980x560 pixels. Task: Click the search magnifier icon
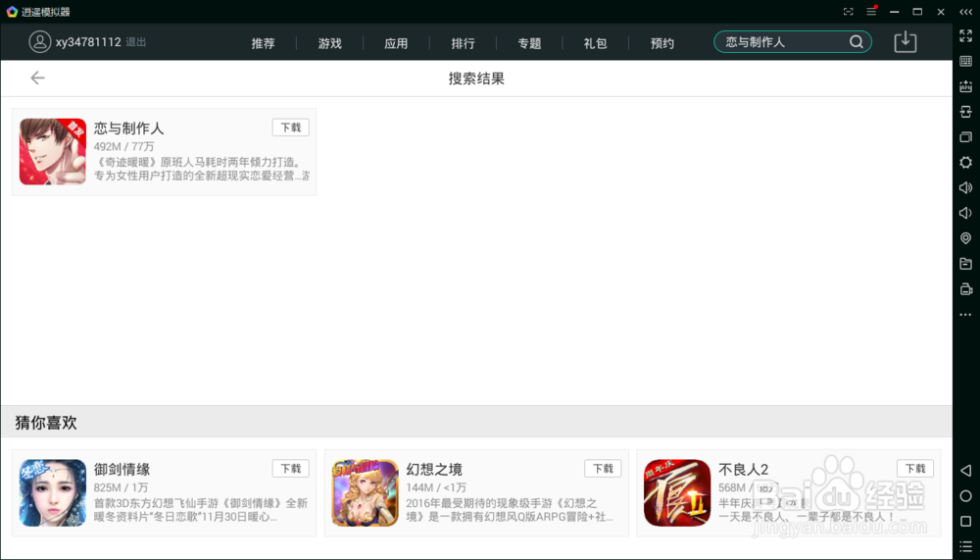point(857,42)
